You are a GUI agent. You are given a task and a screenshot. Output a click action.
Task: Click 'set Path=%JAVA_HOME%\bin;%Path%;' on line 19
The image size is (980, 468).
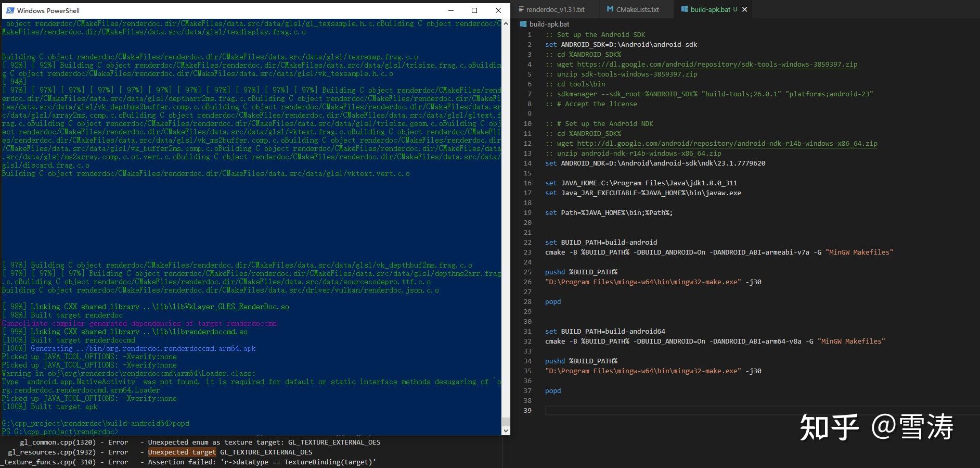click(609, 213)
